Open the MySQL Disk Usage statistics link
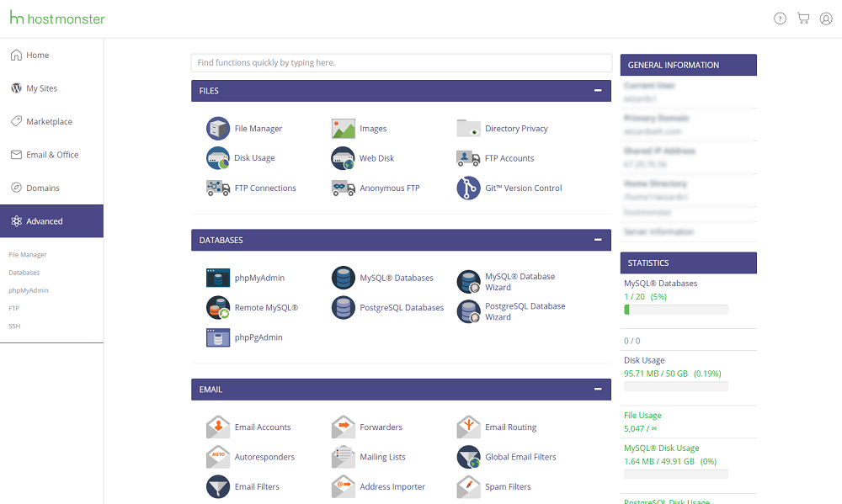842x504 pixels. click(661, 448)
